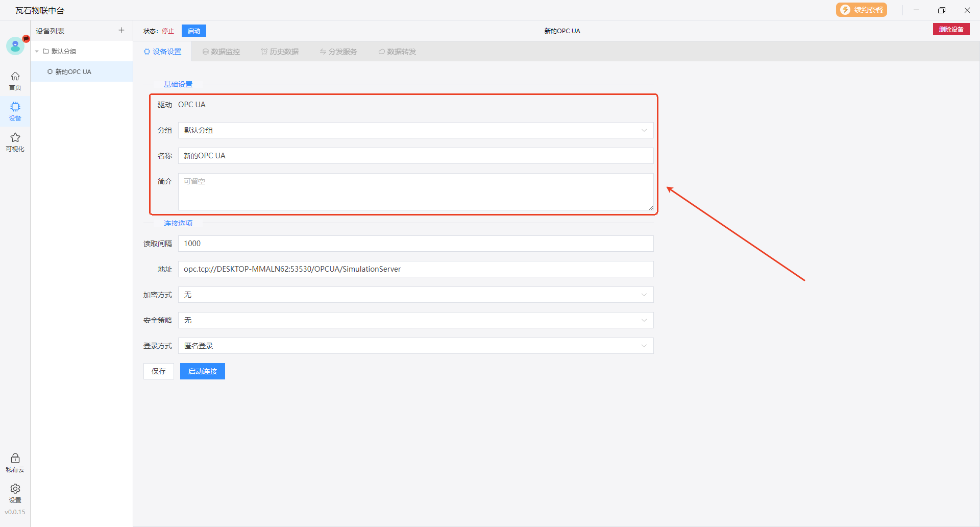Screen dimensions: 980x527
Task: Expand the 登录方式 dropdown
Action: click(x=415, y=346)
